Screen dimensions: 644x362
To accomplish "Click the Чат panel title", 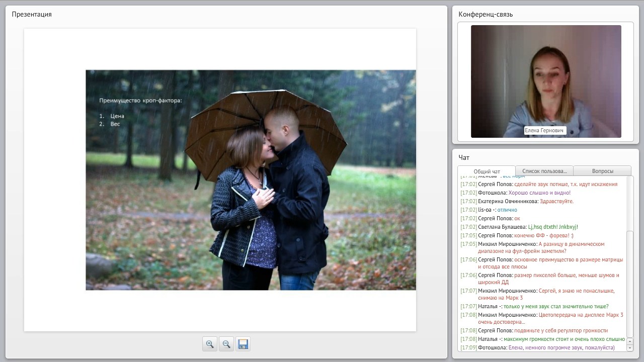I will [x=464, y=157].
